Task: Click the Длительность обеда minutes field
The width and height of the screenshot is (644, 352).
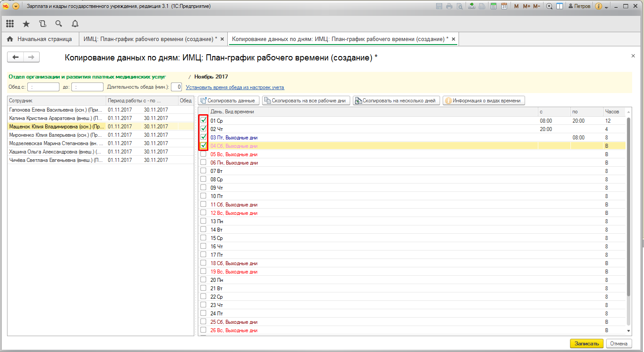Action: (x=176, y=87)
